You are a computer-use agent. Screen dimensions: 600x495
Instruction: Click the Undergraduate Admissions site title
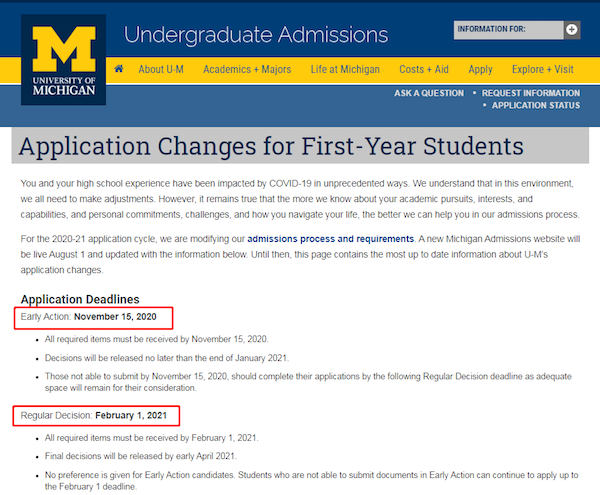tap(256, 35)
